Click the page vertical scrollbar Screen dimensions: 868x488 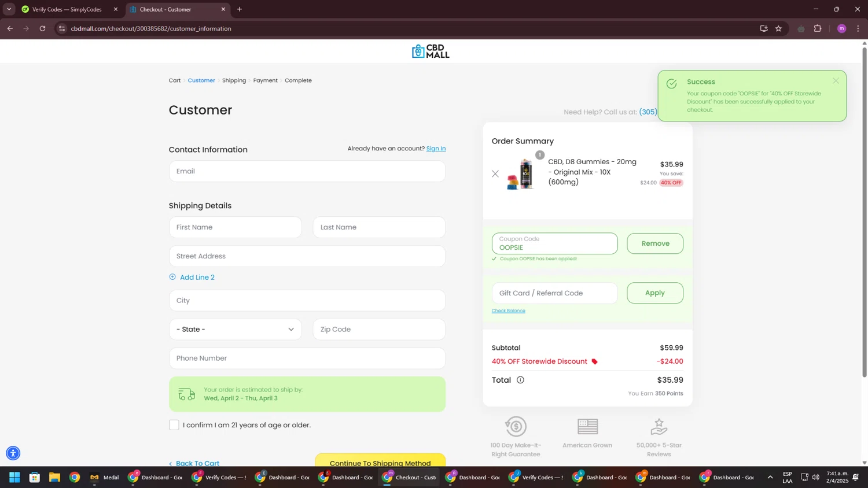[x=865, y=212]
